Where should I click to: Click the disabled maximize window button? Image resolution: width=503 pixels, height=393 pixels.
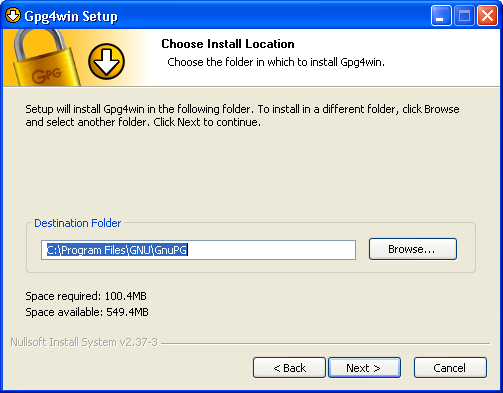pyautogui.click(x=464, y=15)
